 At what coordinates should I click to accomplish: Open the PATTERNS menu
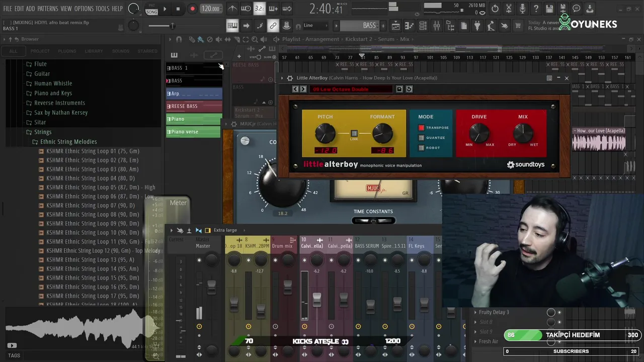[x=47, y=9]
